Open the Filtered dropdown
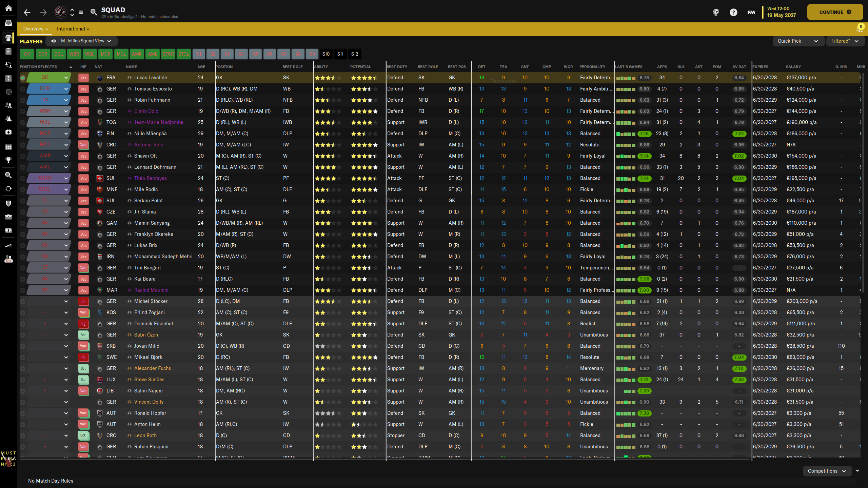The width and height of the screenshot is (868, 488). pyautogui.click(x=844, y=41)
